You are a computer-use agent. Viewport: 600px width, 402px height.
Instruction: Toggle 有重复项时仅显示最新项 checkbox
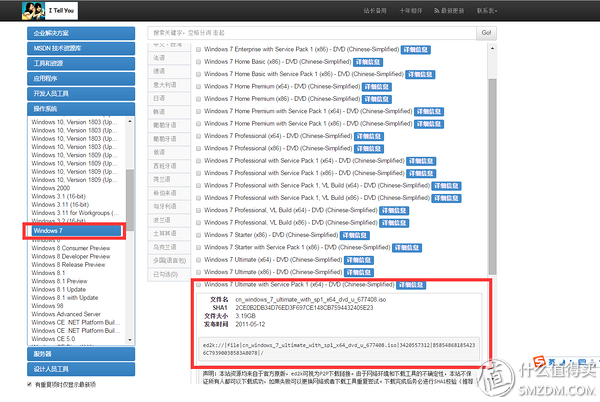tap(29, 384)
